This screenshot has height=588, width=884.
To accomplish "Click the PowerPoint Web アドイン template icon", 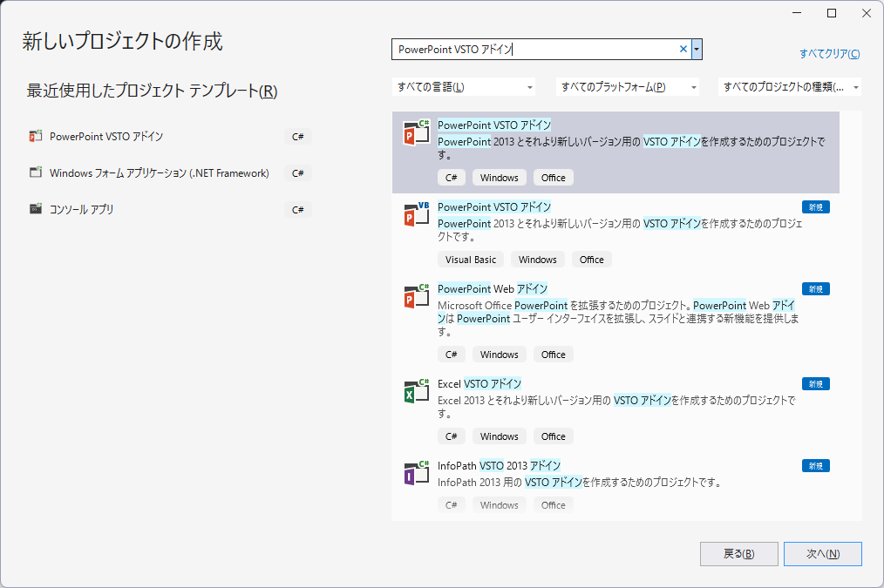I will pyautogui.click(x=416, y=296).
